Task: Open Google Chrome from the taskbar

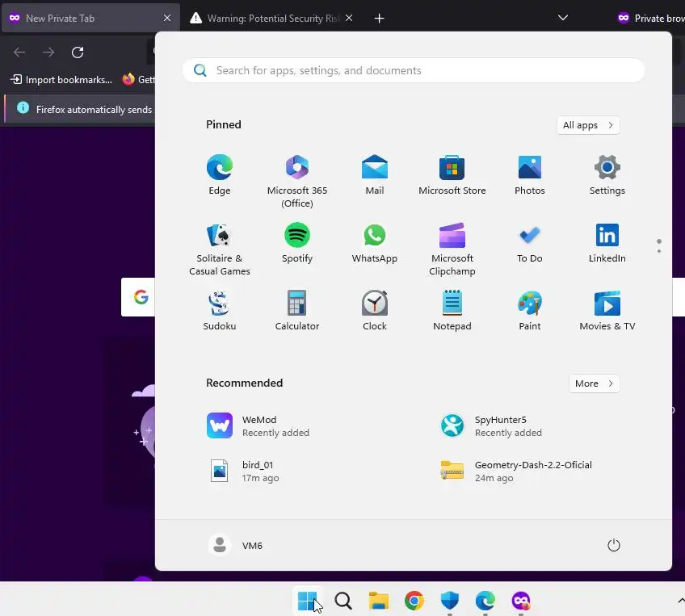Action: click(x=414, y=601)
